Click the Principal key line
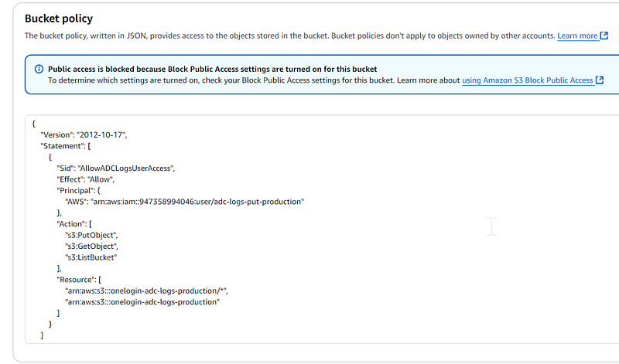 tap(78, 191)
